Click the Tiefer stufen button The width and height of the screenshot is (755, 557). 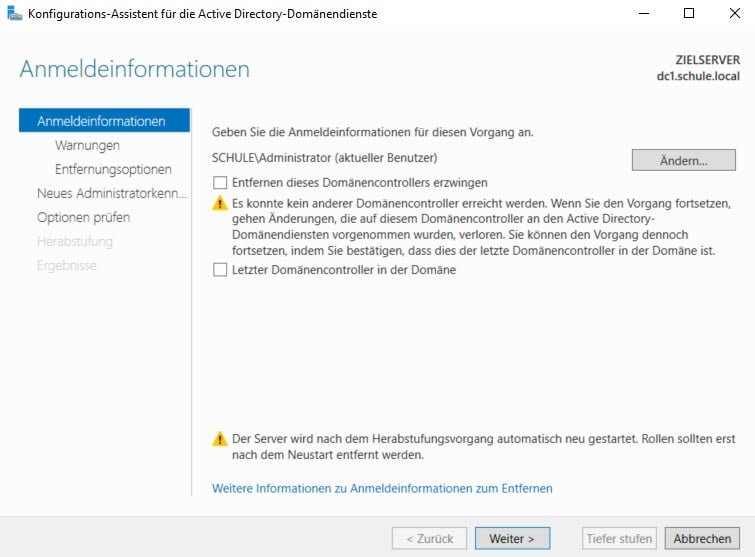tap(619, 538)
